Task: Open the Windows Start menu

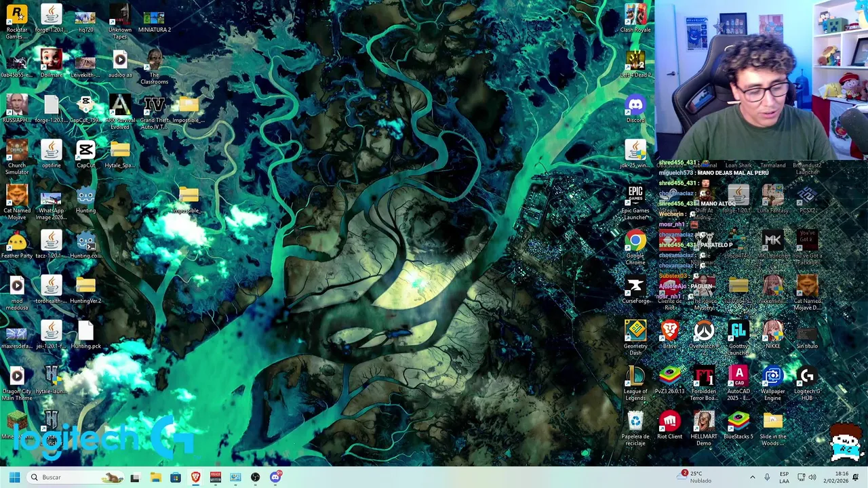Action: click(x=14, y=477)
